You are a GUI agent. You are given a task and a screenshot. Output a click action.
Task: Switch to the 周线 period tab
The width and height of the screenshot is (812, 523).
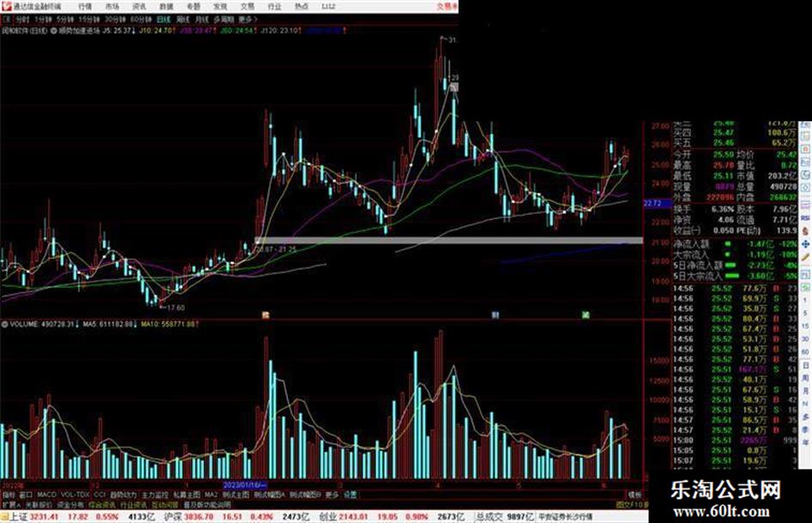(x=183, y=20)
